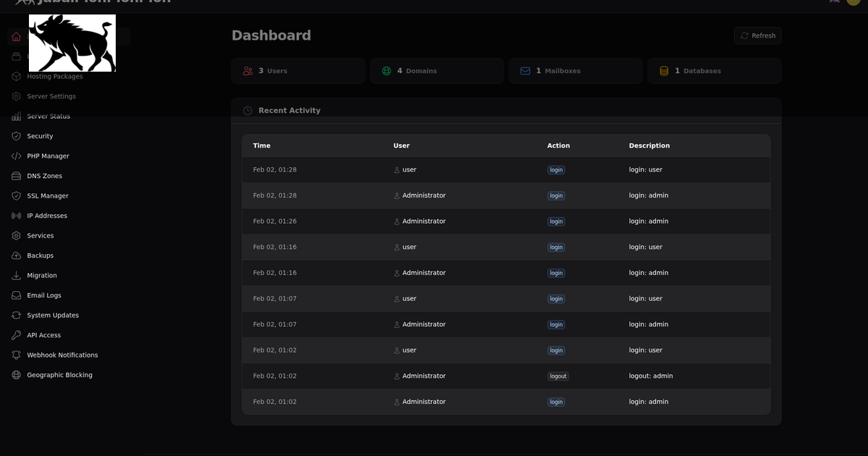Click 'user' name in the 01:28 user row
The image size is (868, 456).
click(x=409, y=169)
